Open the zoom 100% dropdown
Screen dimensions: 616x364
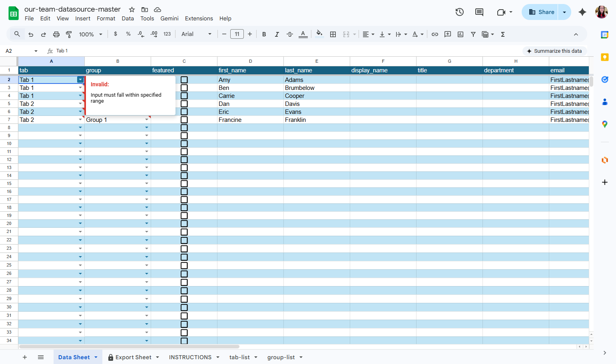click(x=91, y=34)
